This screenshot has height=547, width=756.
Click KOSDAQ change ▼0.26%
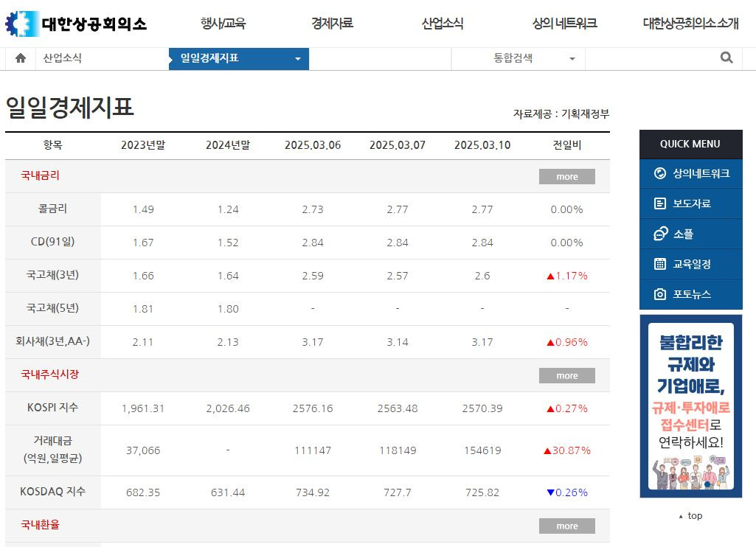pyautogui.click(x=567, y=492)
